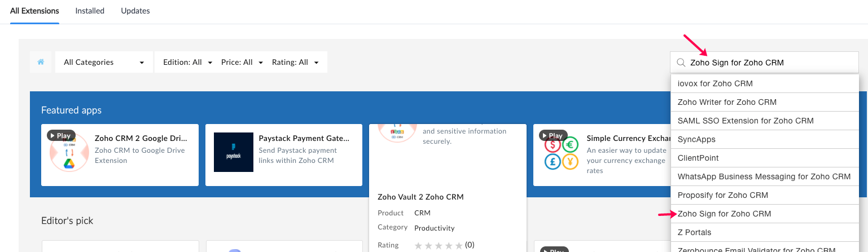Select Z Portals suggestion
868x252 pixels.
(765, 232)
